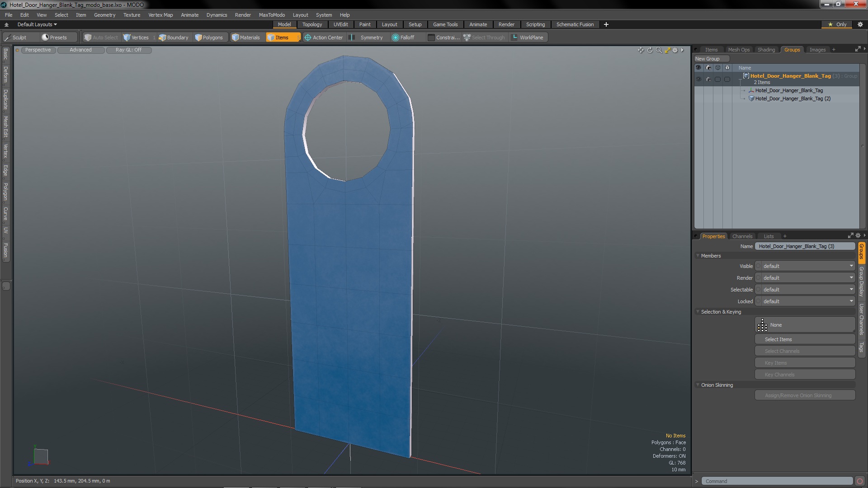Open the Action Center options
868x488 pixels.
324,38
